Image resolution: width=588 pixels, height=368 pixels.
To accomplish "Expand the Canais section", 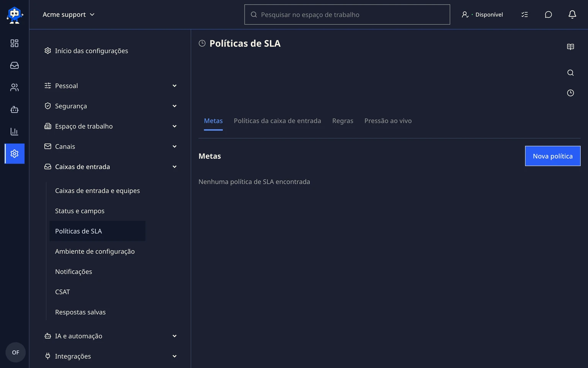I will coord(111,146).
